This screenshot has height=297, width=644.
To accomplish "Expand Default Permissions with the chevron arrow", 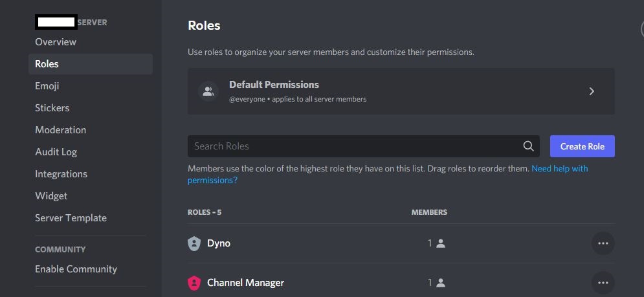I will (592, 91).
